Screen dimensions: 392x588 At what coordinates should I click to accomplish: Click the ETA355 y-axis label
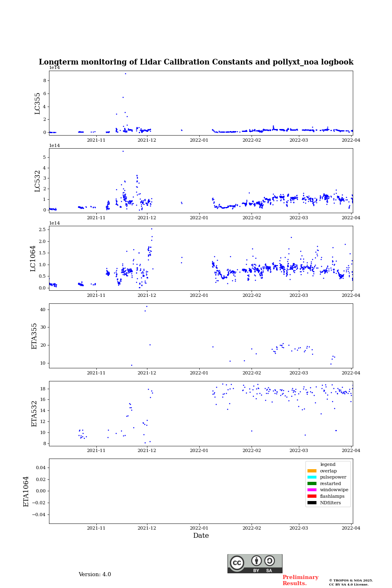tap(34, 336)
